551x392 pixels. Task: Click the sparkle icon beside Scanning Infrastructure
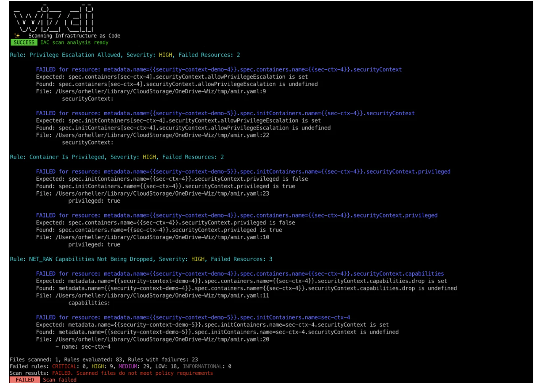[x=17, y=36]
